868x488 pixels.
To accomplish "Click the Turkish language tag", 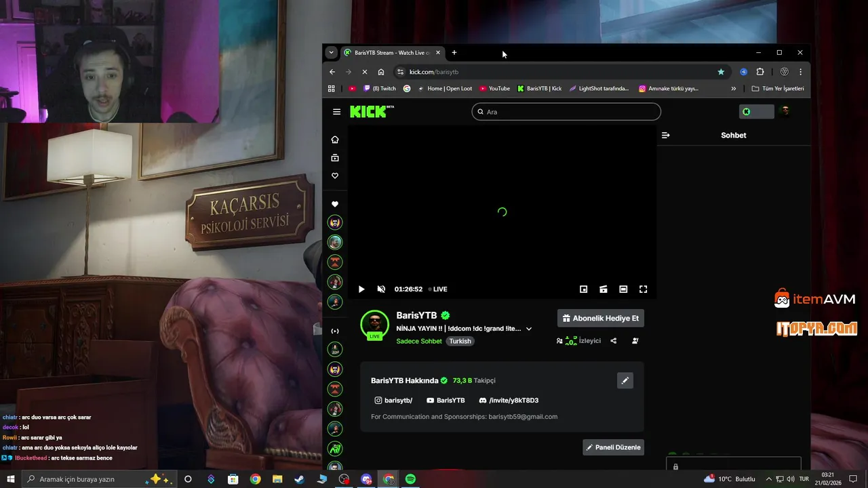I will click(x=460, y=341).
